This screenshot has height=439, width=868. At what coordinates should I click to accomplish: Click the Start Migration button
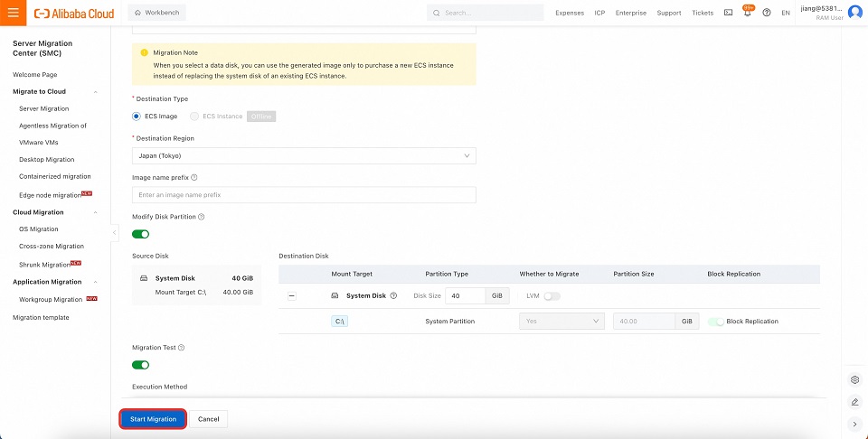tap(153, 419)
